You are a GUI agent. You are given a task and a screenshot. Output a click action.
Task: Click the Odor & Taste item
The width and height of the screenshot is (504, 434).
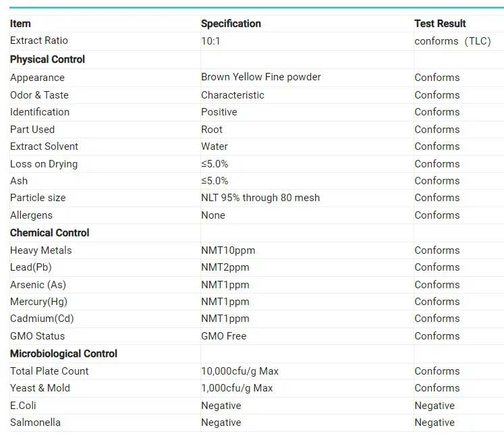point(39,95)
